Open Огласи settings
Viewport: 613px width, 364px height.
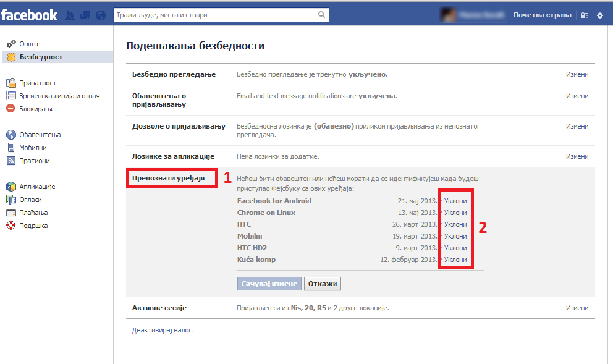click(x=31, y=200)
